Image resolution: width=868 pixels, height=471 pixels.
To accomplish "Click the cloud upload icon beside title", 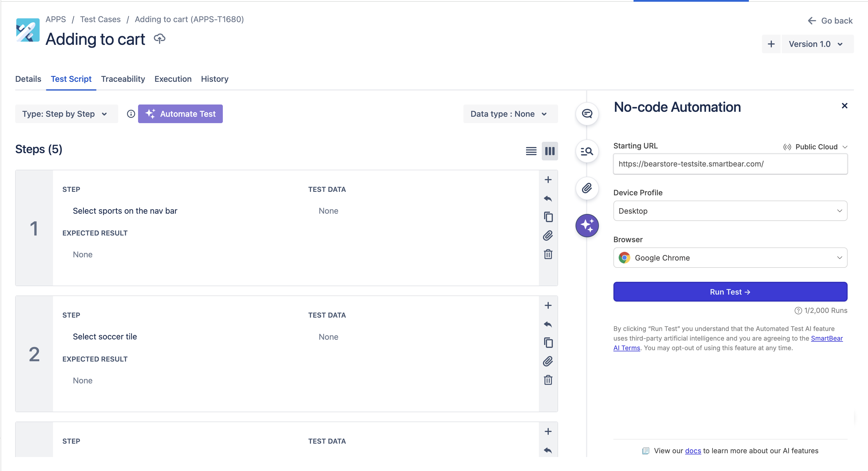I will [159, 39].
